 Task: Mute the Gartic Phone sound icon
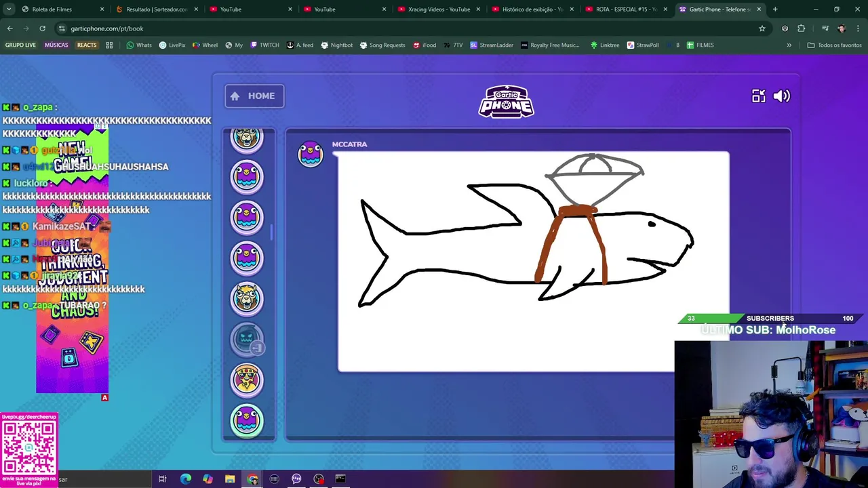coord(782,96)
